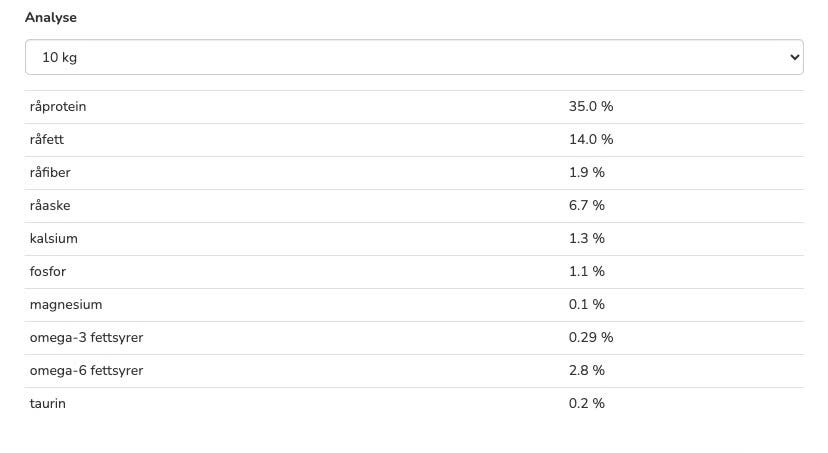This screenshot has width=828, height=453.
Task: Select the fosfor row label
Action: point(48,271)
